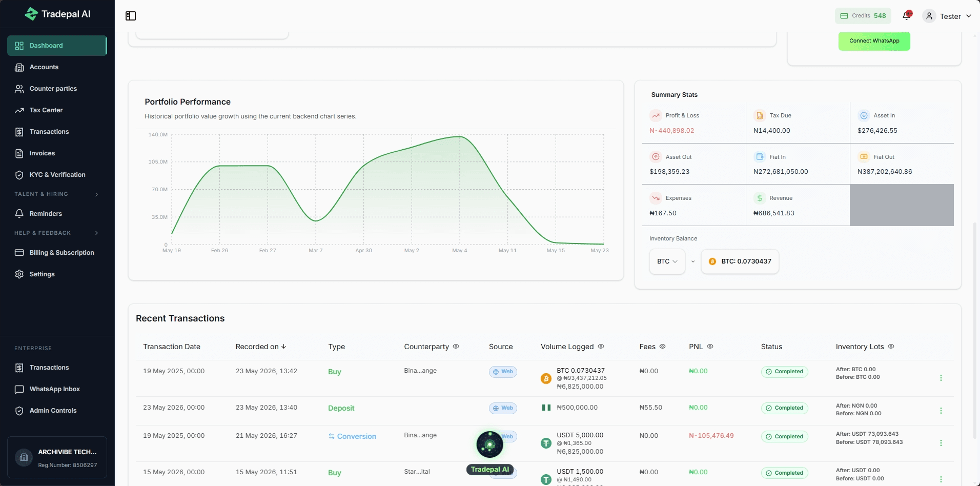Open Enterprise Transactions item
This screenshot has height=486, width=980.
click(x=57, y=368)
